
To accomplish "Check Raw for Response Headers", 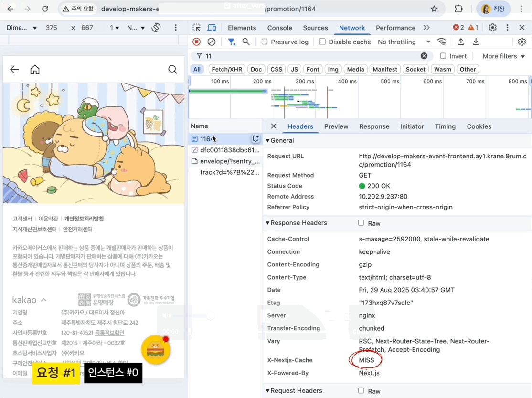I will tap(361, 223).
